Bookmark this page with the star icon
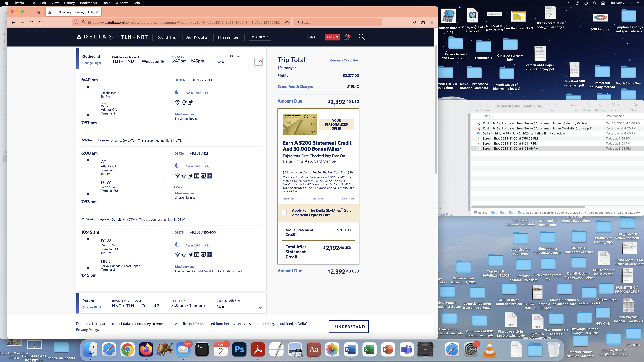Viewport: 644px width, 362px height. pos(287,22)
